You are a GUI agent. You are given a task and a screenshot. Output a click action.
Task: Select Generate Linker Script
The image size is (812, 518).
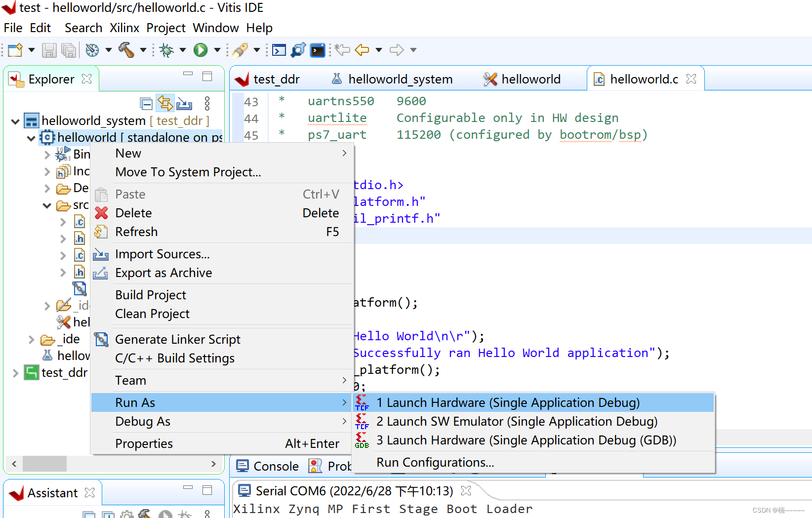point(222,339)
